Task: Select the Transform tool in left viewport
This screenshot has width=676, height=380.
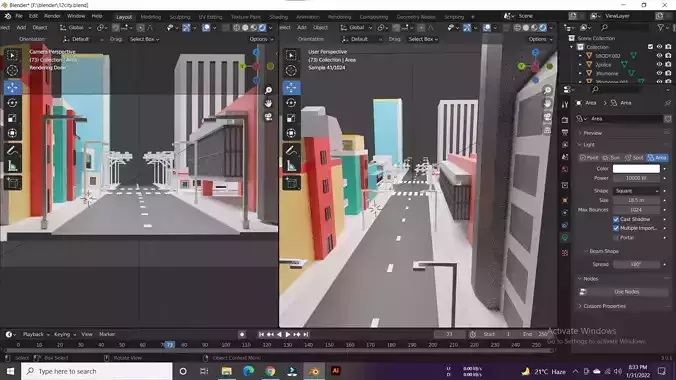Action: 12,133
